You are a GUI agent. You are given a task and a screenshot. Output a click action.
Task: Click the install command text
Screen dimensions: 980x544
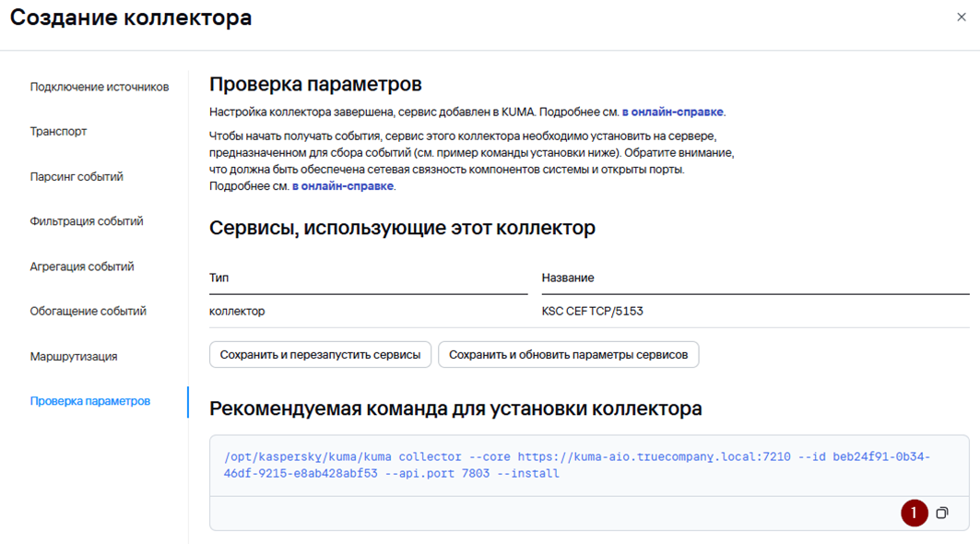pyautogui.click(x=577, y=466)
